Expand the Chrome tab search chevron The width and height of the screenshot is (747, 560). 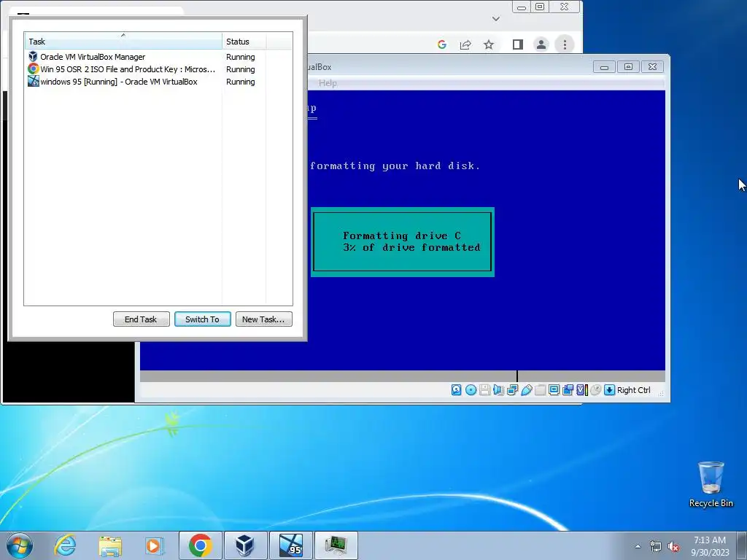pyautogui.click(x=496, y=19)
